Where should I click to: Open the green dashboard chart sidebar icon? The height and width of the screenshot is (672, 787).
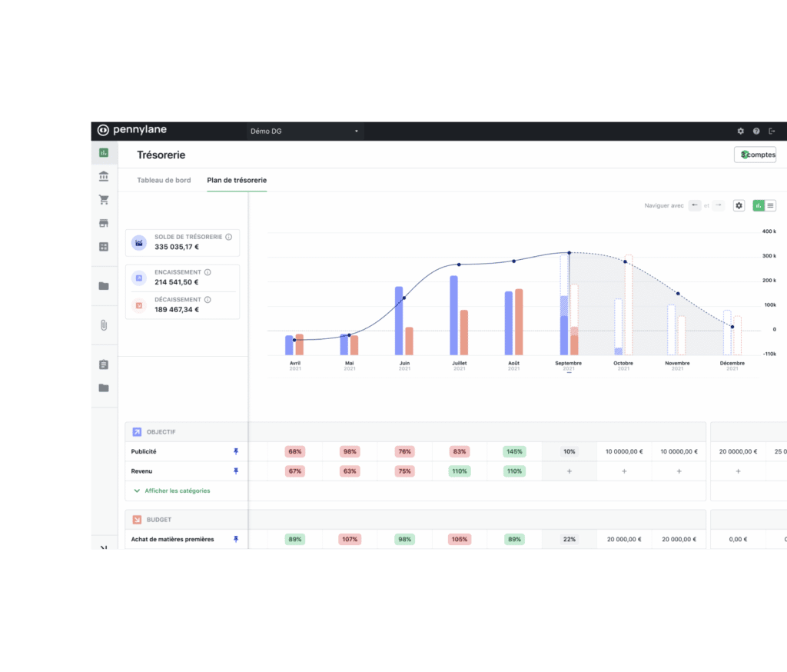coord(104,153)
